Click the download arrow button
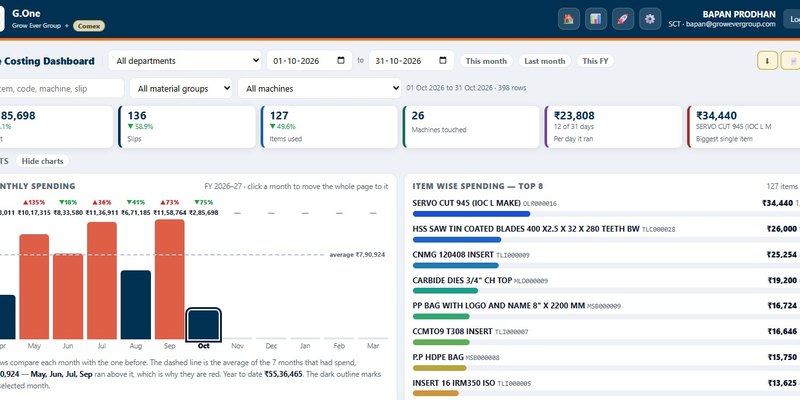 coord(767,61)
